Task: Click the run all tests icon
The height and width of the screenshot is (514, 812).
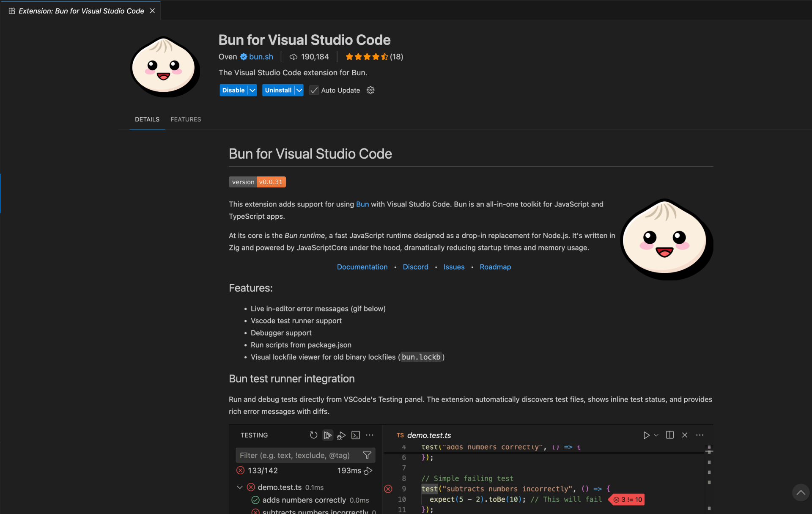Action: point(327,435)
